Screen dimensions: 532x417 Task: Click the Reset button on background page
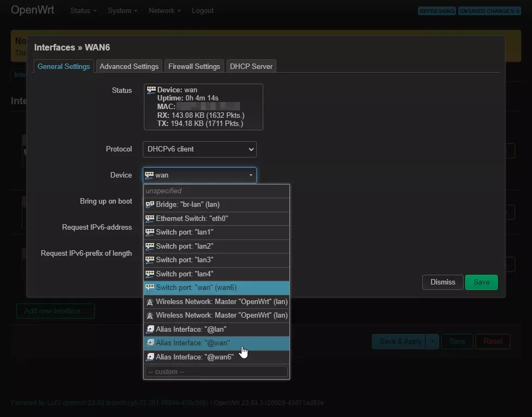[493, 342]
